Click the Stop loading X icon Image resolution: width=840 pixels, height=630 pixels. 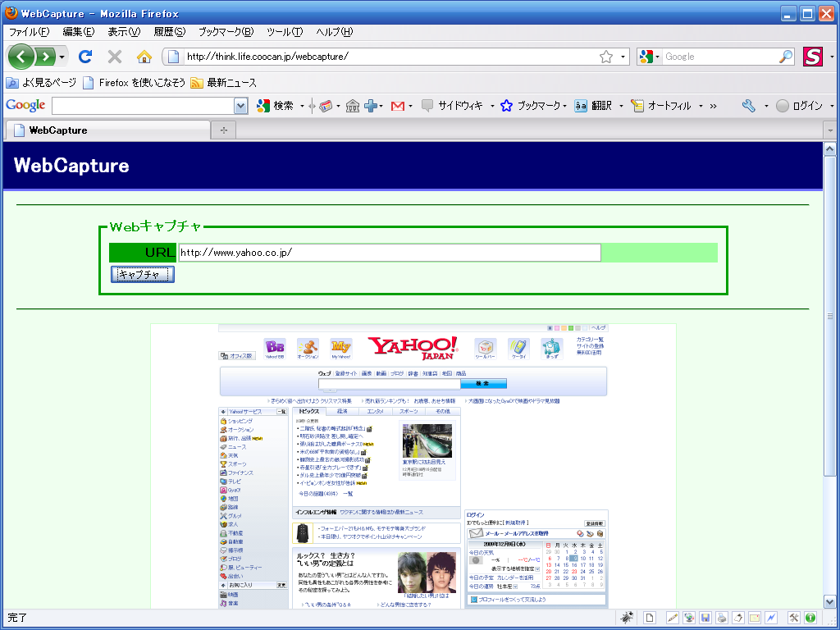click(115, 57)
